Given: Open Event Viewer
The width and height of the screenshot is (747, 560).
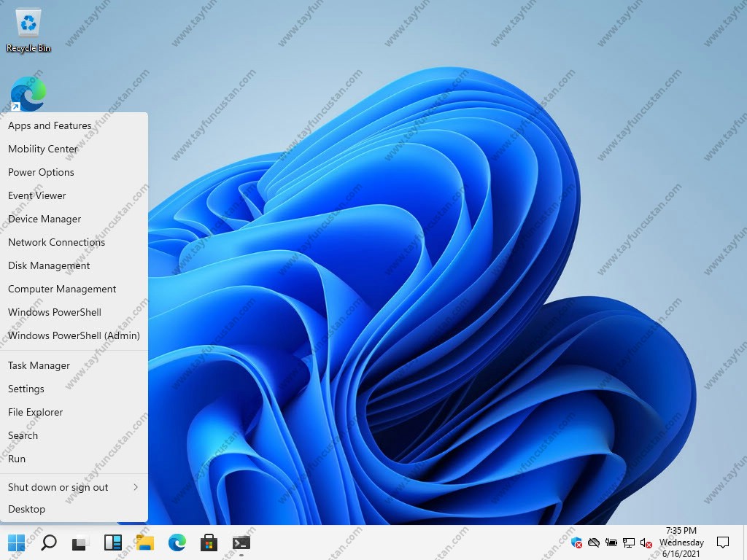Looking at the screenshot, I should click(x=74, y=195).
